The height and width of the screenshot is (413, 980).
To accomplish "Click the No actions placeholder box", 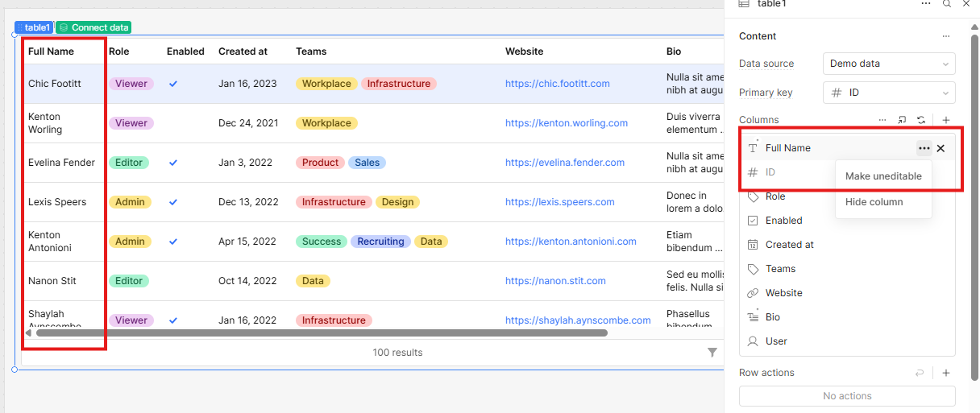I will coord(847,396).
